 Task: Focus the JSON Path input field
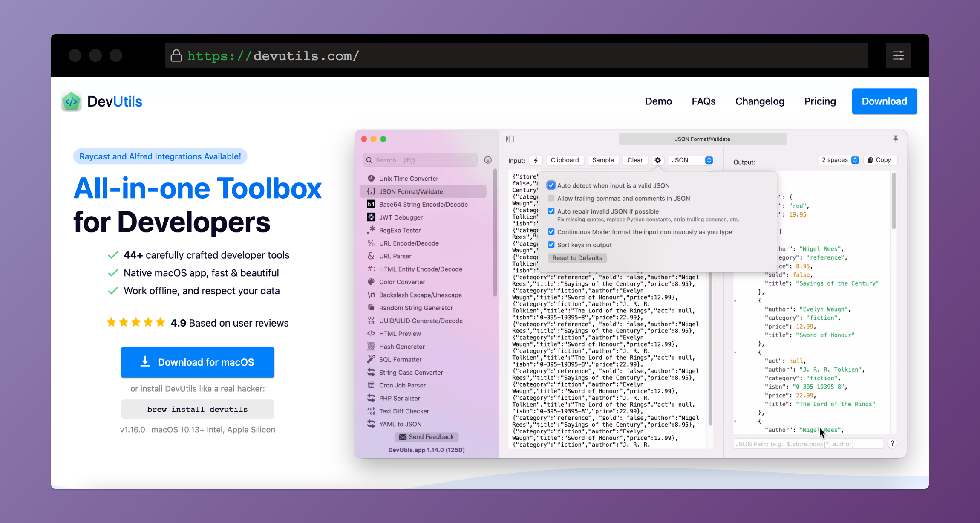click(x=808, y=444)
